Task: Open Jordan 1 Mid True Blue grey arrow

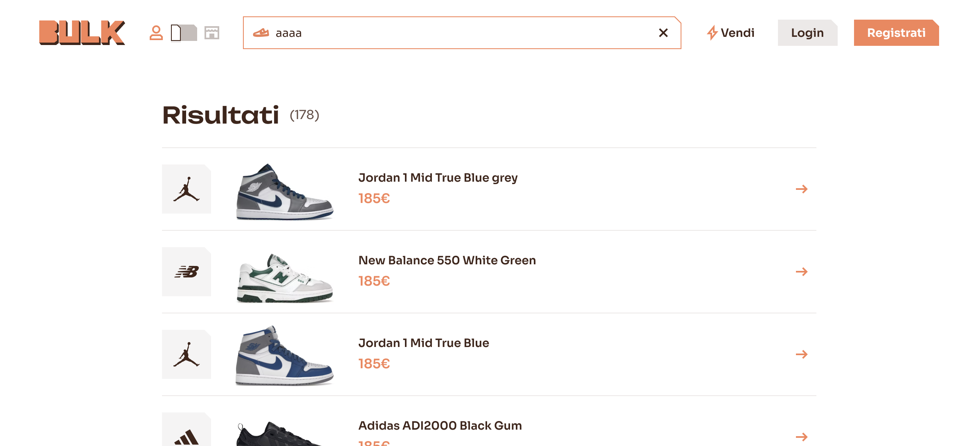Action: click(801, 189)
